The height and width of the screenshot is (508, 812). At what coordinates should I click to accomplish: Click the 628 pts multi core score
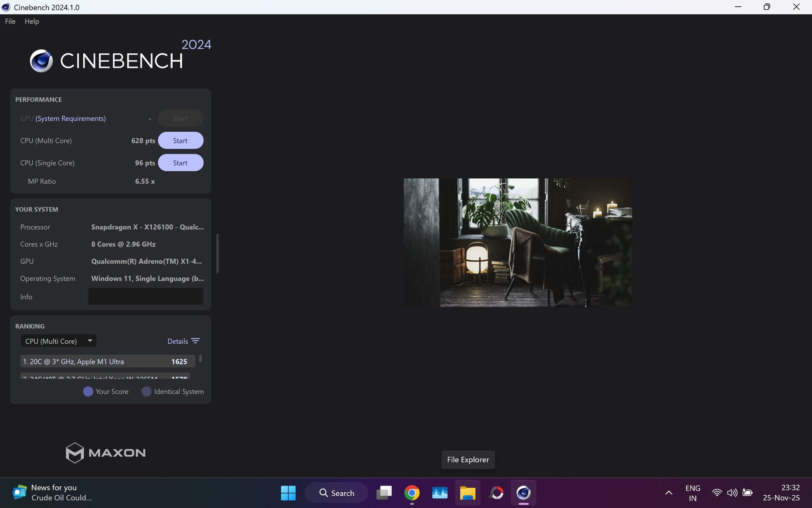[143, 141]
